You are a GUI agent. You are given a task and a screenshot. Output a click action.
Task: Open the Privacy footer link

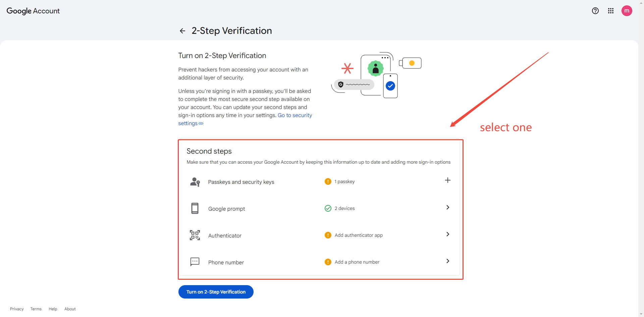click(x=17, y=309)
